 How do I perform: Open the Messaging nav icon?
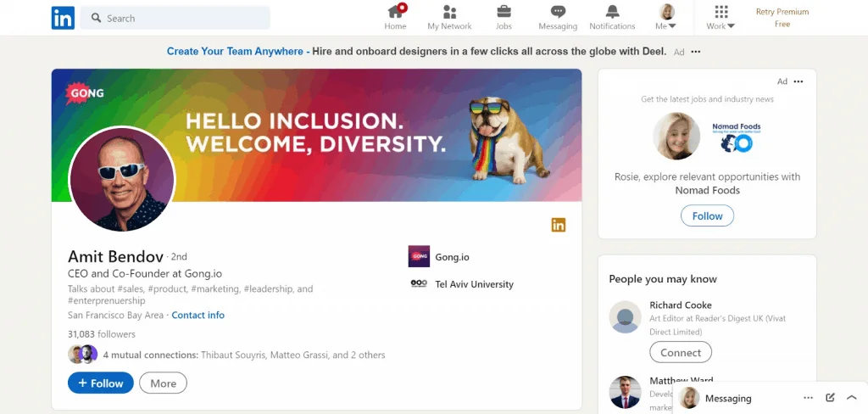[x=558, y=12]
